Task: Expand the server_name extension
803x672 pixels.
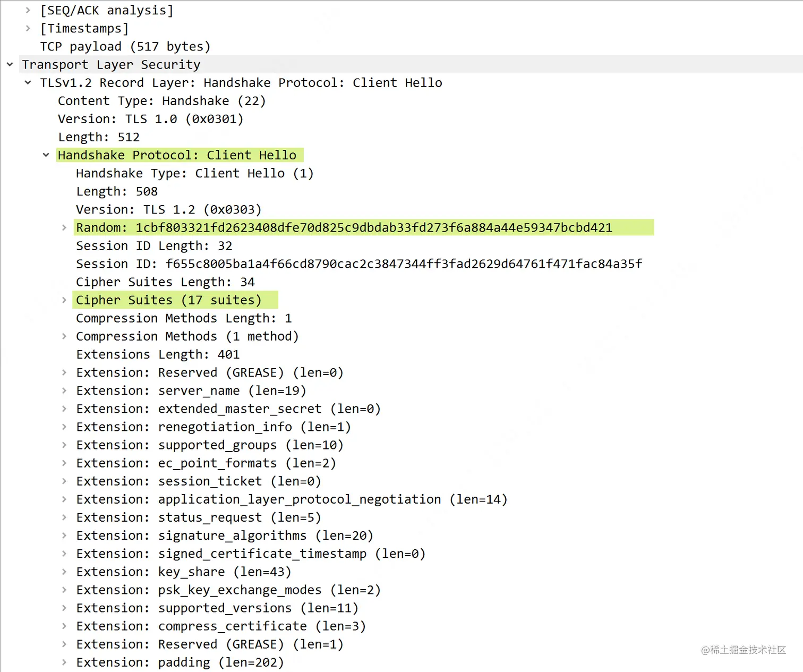Action: (64, 390)
